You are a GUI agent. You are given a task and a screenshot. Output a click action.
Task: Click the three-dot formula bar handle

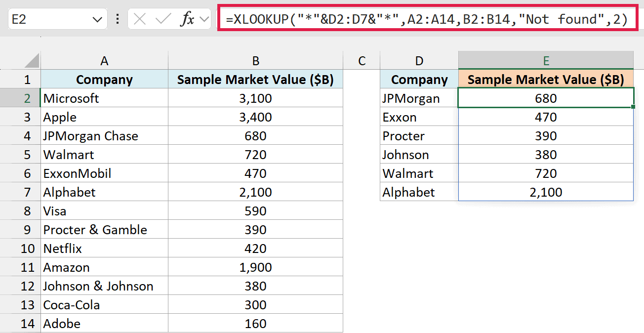[117, 19]
